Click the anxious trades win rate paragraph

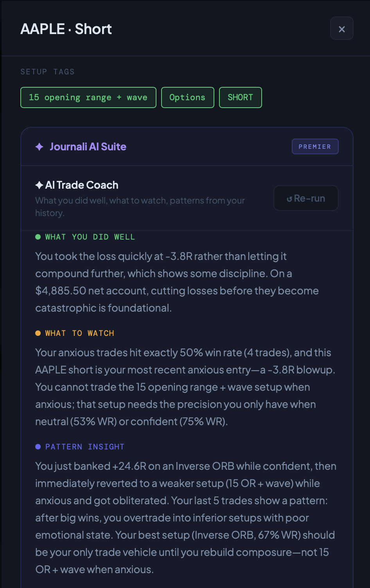tap(184, 387)
